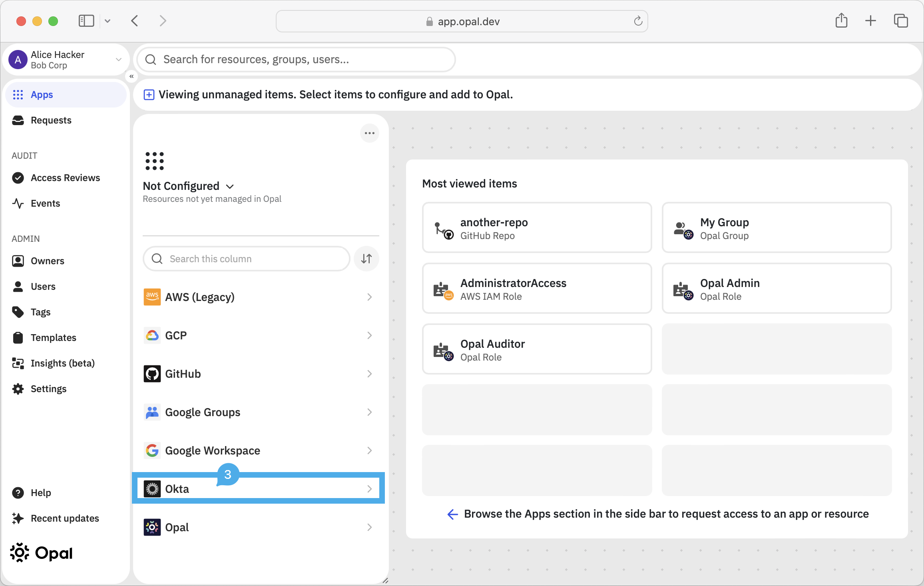The image size is (924, 586).
Task: Click the Opal logo at bottom left
Action: click(x=42, y=553)
